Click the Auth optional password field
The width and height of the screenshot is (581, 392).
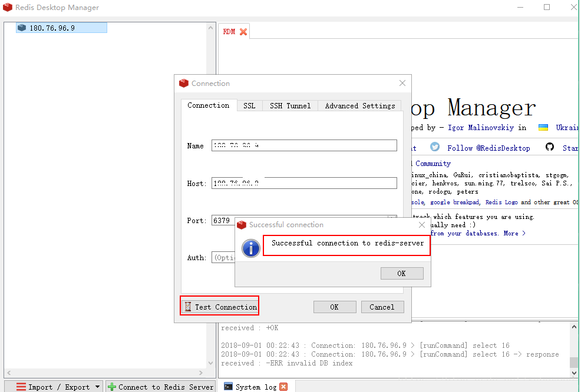[x=223, y=257]
